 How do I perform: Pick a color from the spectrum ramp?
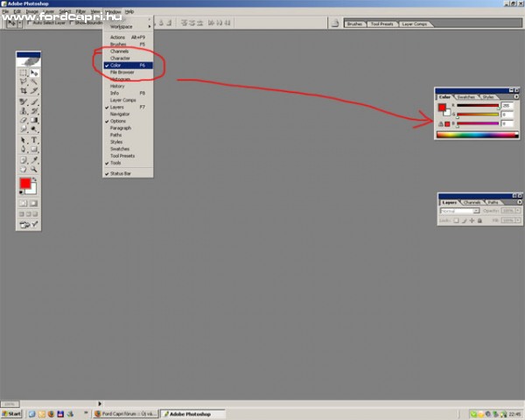pyautogui.click(x=478, y=135)
